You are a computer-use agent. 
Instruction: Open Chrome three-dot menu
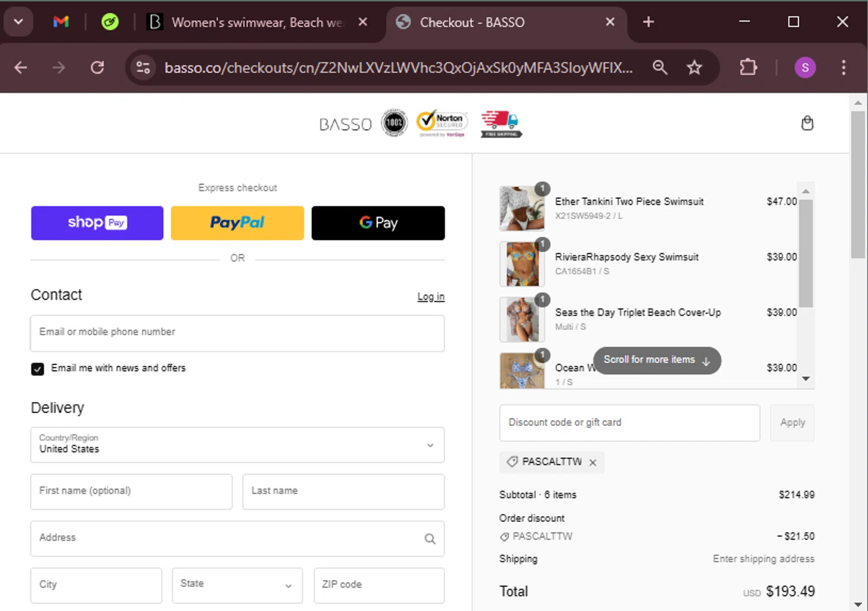[844, 68]
